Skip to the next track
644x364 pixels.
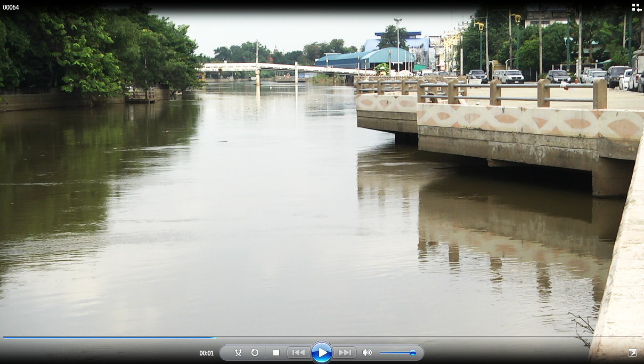click(x=345, y=353)
